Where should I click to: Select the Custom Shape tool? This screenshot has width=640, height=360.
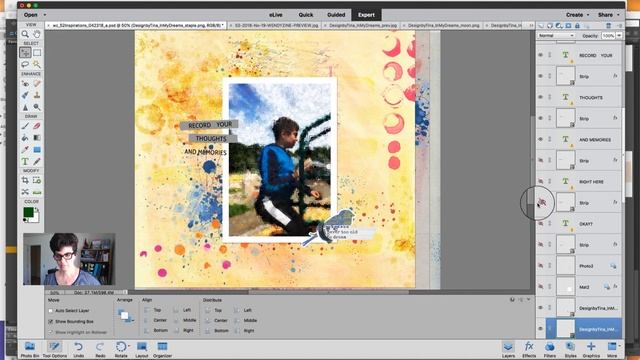[37, 150]
